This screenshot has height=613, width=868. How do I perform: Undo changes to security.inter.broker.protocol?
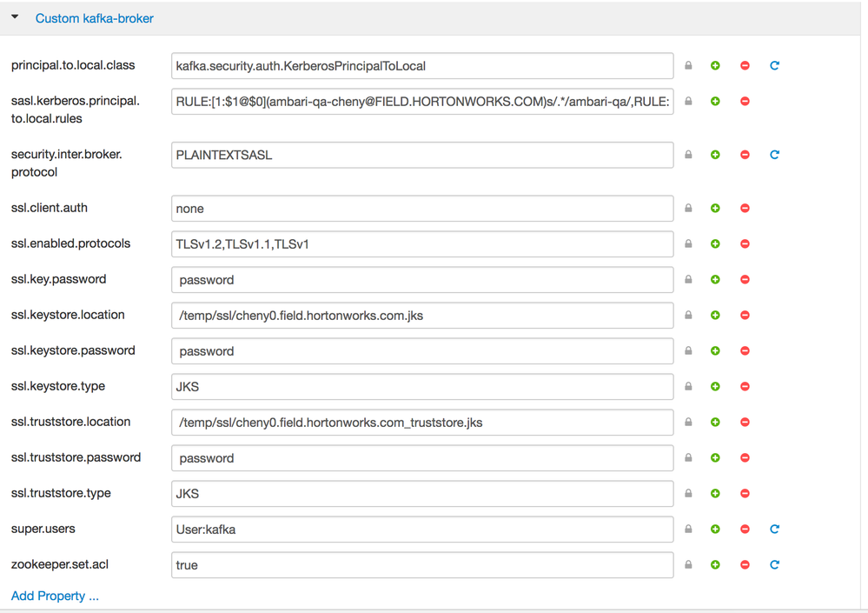point(774,155)
